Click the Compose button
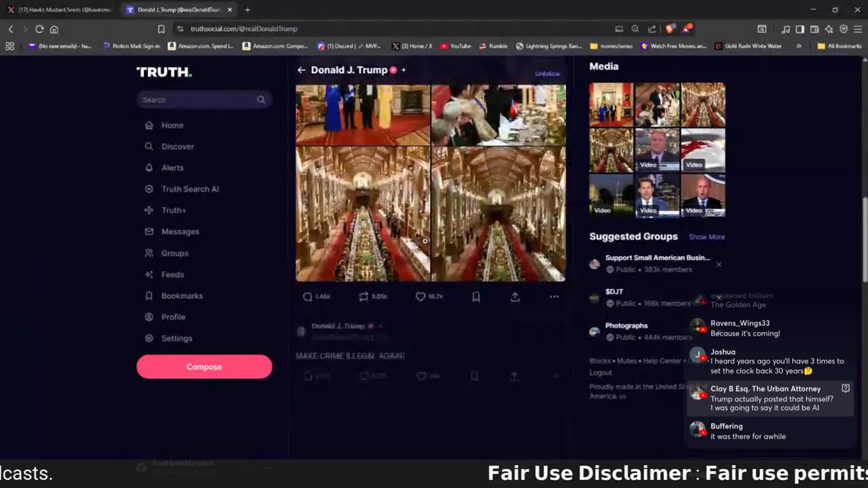The image size is (868, 488). click(x=204, y=367)
